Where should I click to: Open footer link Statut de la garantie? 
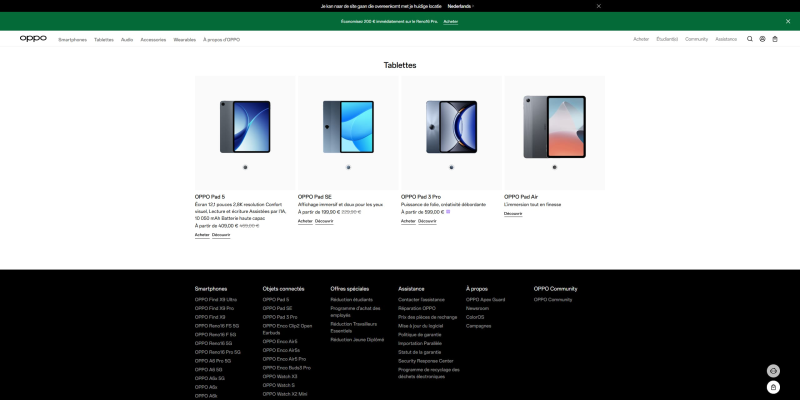click(x=419, y=352)
